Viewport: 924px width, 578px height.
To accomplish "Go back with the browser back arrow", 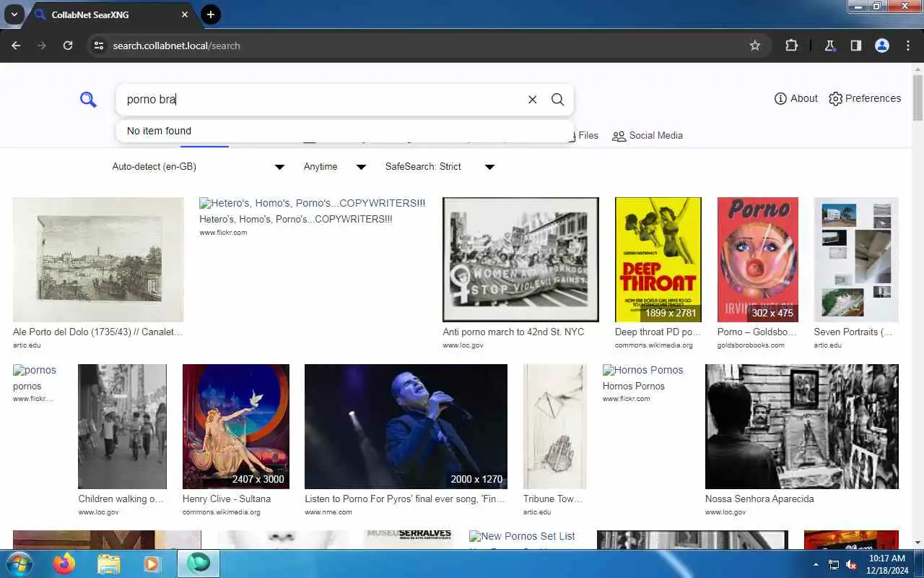I will point(16,46).
